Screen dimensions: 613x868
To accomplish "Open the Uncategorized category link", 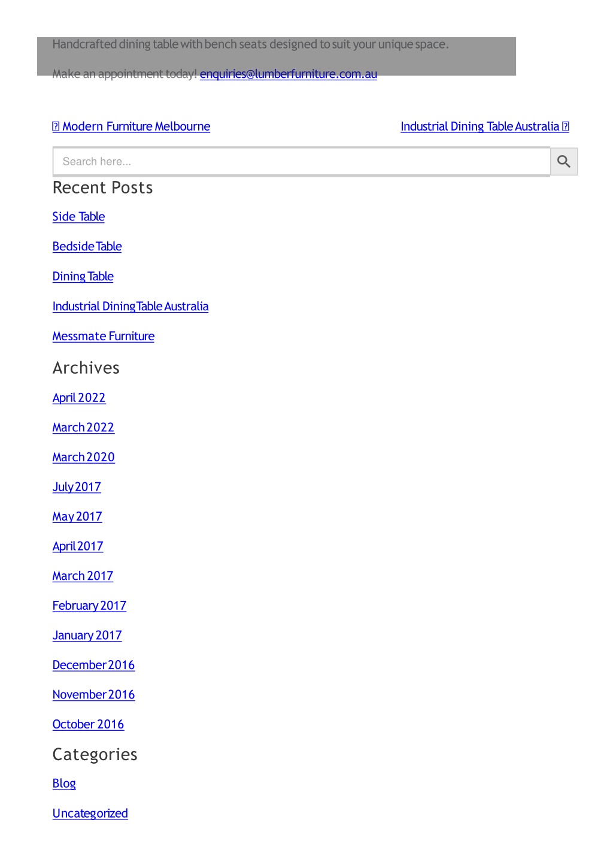I will click(90, 813).
